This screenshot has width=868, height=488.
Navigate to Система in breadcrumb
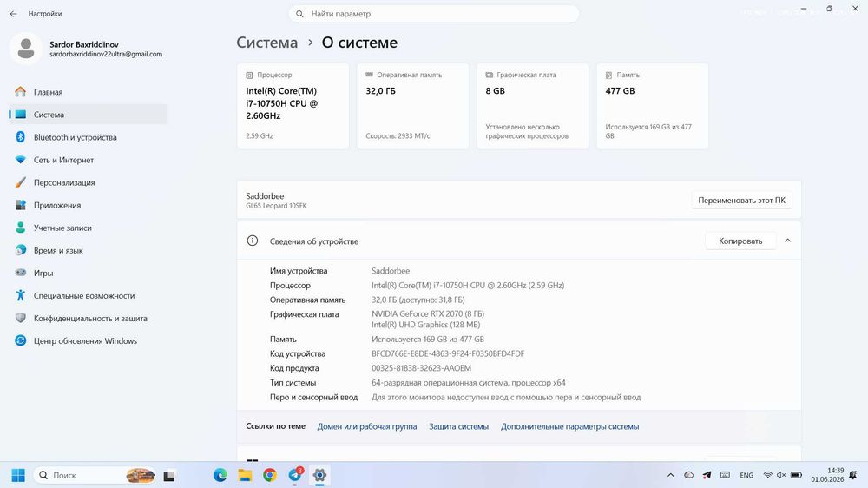tap(266, 43)
